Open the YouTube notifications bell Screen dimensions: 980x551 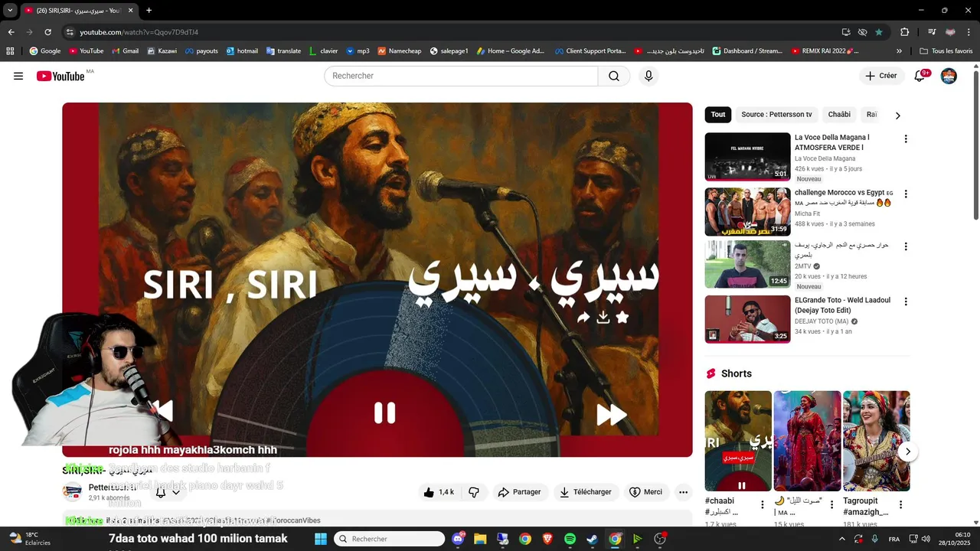click(x=920, y=76)
